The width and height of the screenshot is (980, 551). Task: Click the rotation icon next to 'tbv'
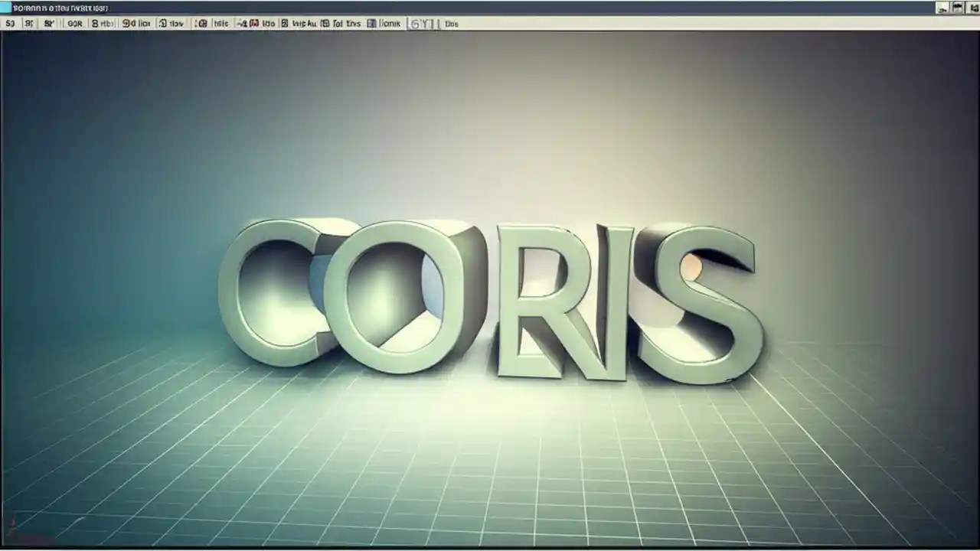pyautogui.click(x=163, y=24)
